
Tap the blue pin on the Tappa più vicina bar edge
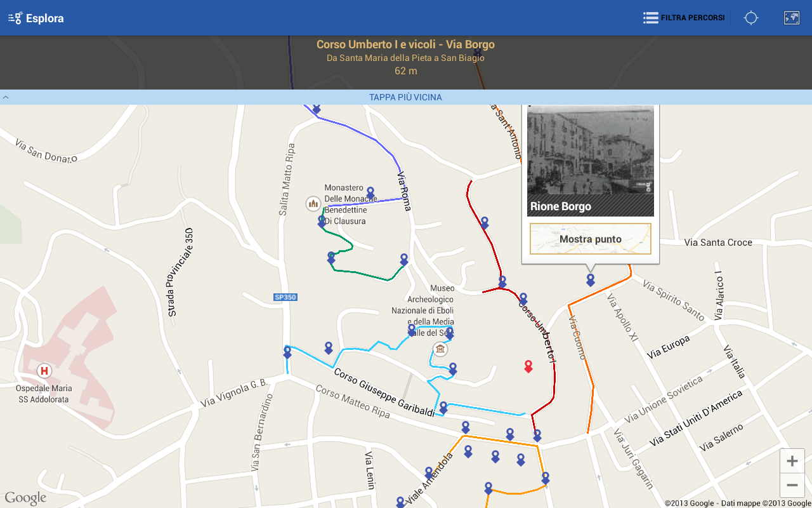pos(317,109)
